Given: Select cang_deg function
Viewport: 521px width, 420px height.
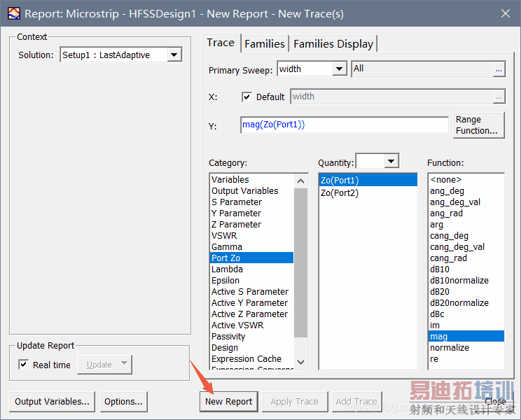Looking at the screenshot, I should (x=466, y=236).
